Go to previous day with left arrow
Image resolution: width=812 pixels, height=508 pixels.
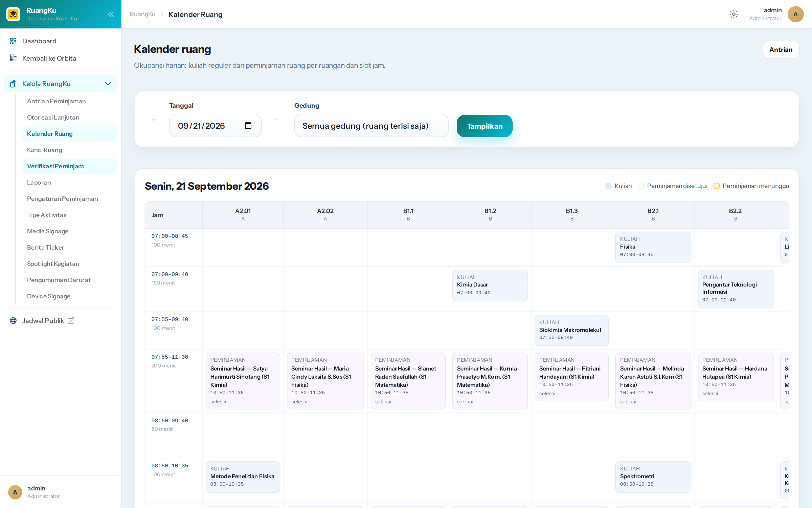coord(155,120)
